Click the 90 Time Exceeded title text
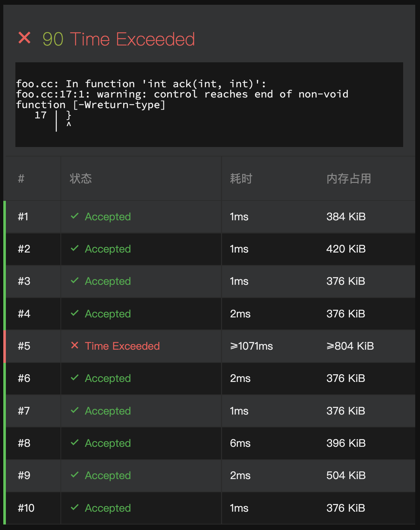Screen dimensions: 420x530 click(x=119, y=39)
